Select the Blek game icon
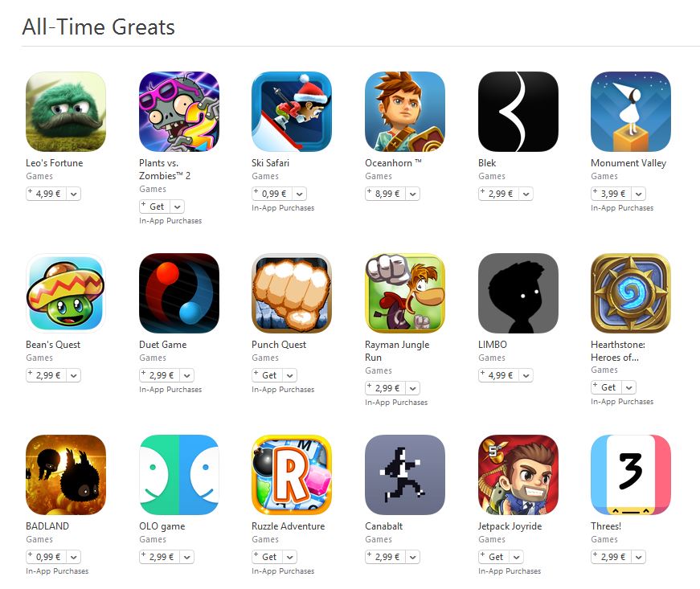This screenshot has width=700, height=589. (x=518, y=112)
